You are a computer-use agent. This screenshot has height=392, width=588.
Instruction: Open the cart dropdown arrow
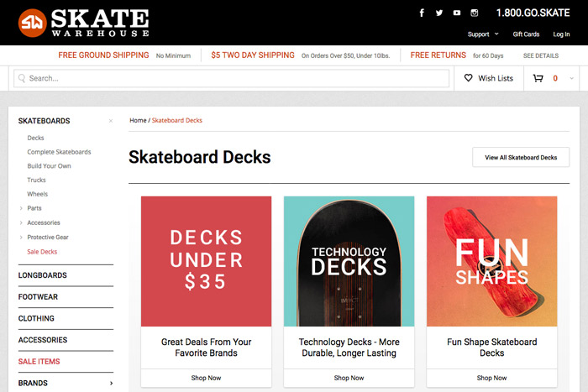pos(572,78)
